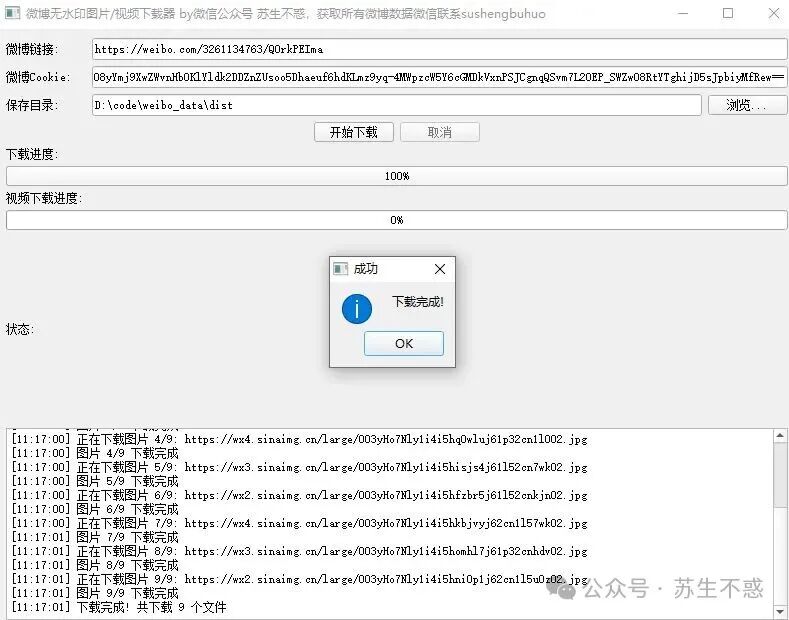This screenshot has height=620, width=789.
Task: Click log line 图片 4/9 下载完成
Action: click(95, 453)
